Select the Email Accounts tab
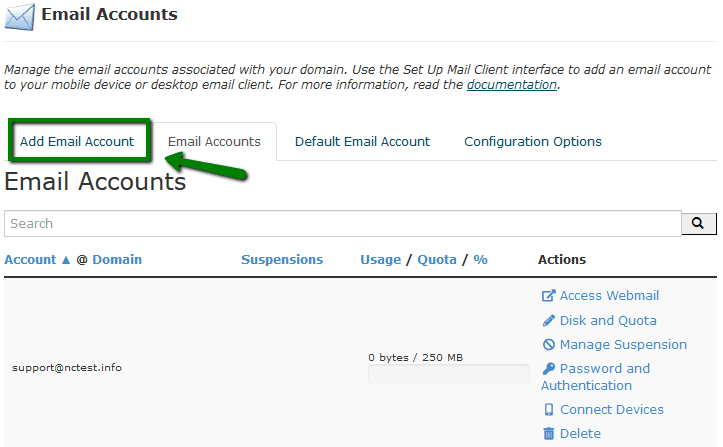 point(214,141)
